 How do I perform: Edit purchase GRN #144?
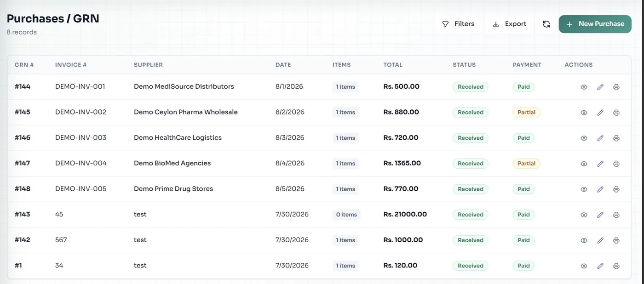(600, 87)
